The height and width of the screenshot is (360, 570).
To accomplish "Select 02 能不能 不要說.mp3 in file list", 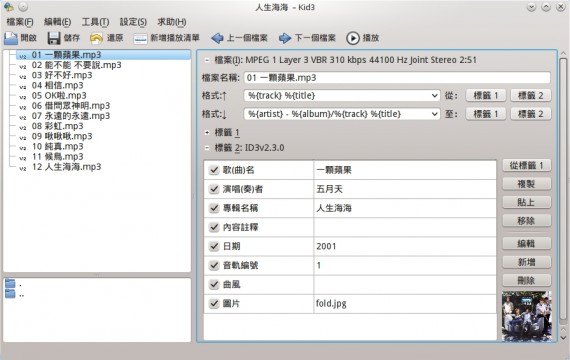I will point(76,65).
